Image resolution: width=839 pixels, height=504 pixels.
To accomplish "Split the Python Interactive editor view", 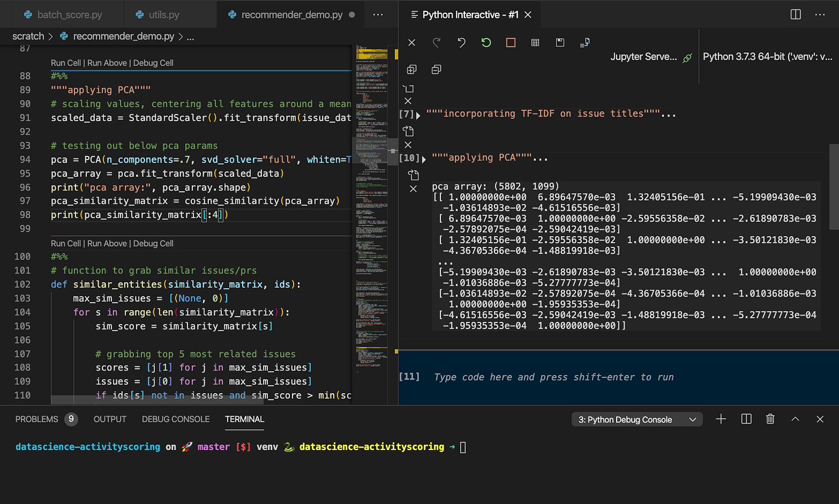I will [795, 14].
